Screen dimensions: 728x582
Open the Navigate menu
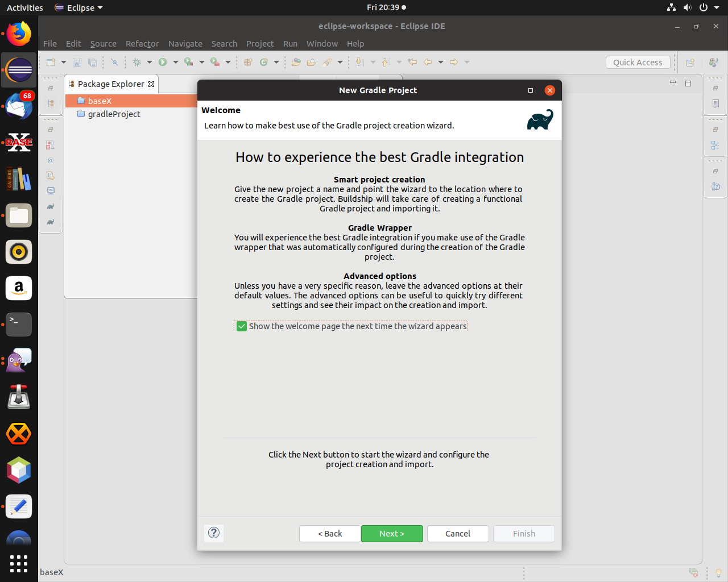click(185, 44)
